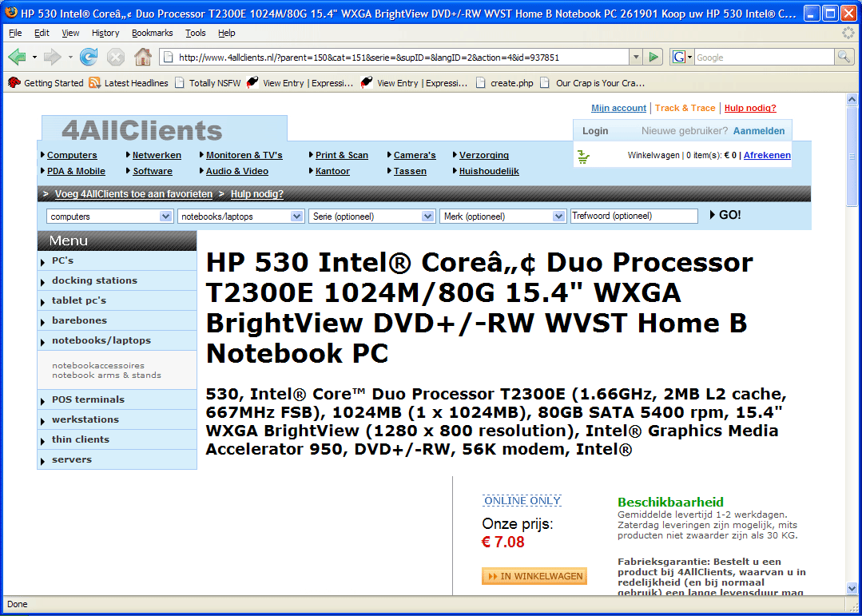Image resolution: width=862 pixels, height=616 pixels.
Task: Click the green Go arrow beside URL bar
Action: [653, 58]
